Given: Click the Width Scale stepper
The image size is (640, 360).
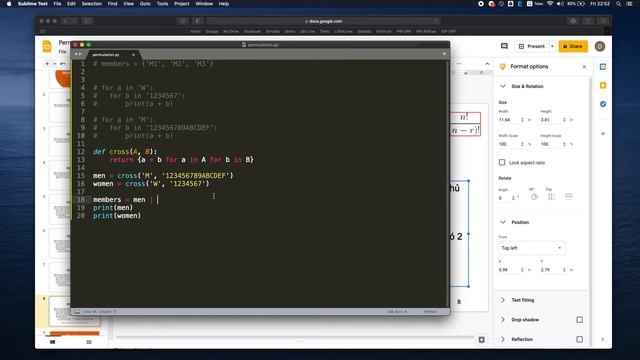Looking at the screenshot, I should [522, 144].
